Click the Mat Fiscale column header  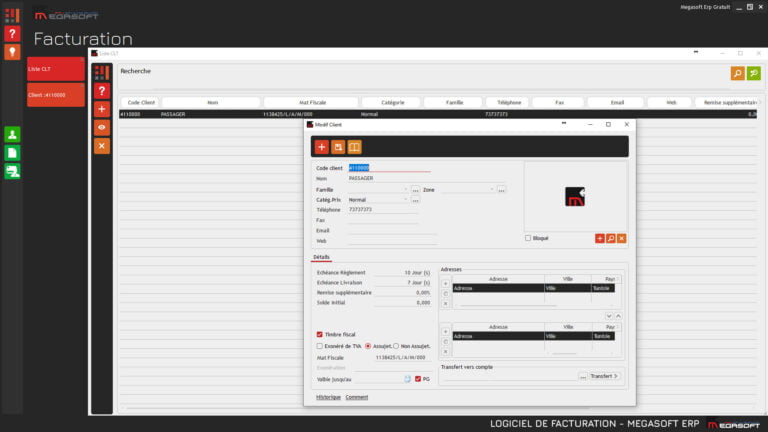(312, 102)
